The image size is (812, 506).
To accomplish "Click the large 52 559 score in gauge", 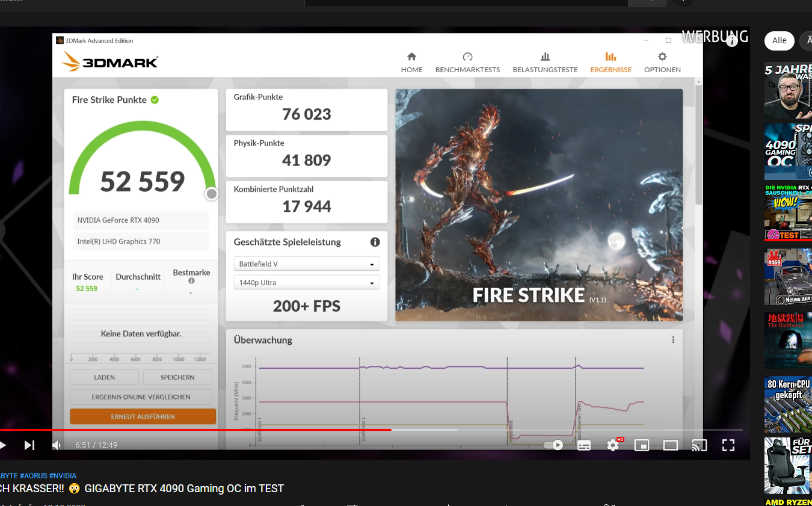I will pos(143,182).
